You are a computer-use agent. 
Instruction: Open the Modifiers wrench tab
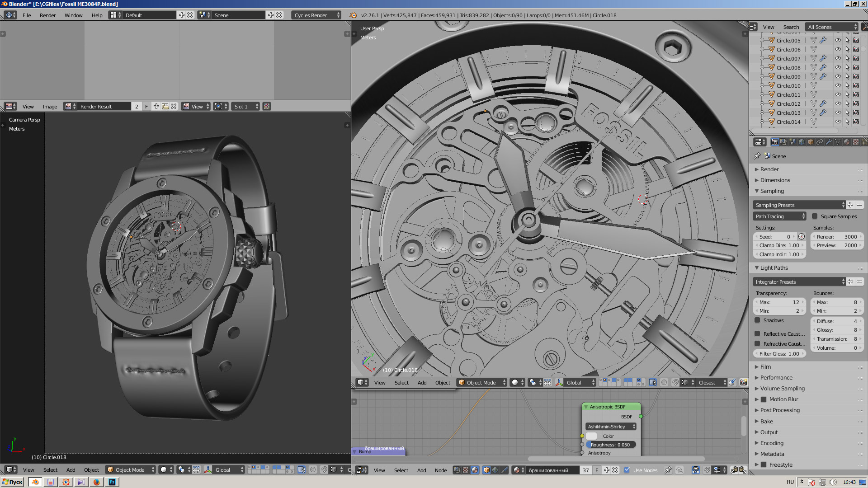(829, 142)
